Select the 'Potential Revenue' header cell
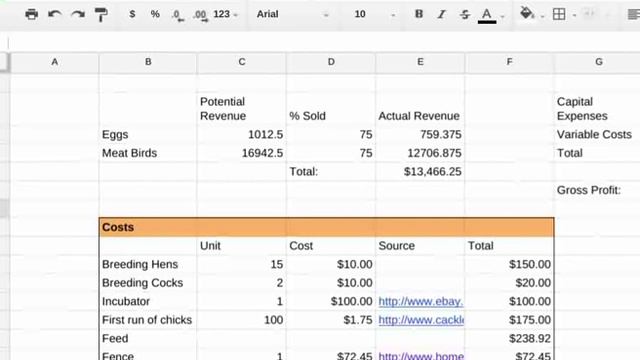Screen dimensions: 640x360 point(242,109)
